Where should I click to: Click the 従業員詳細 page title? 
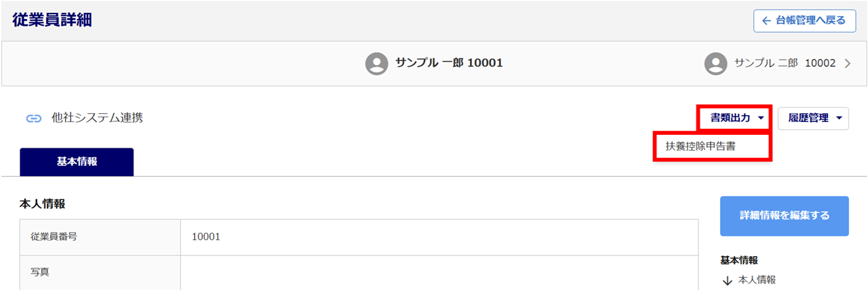pos(52,20)
